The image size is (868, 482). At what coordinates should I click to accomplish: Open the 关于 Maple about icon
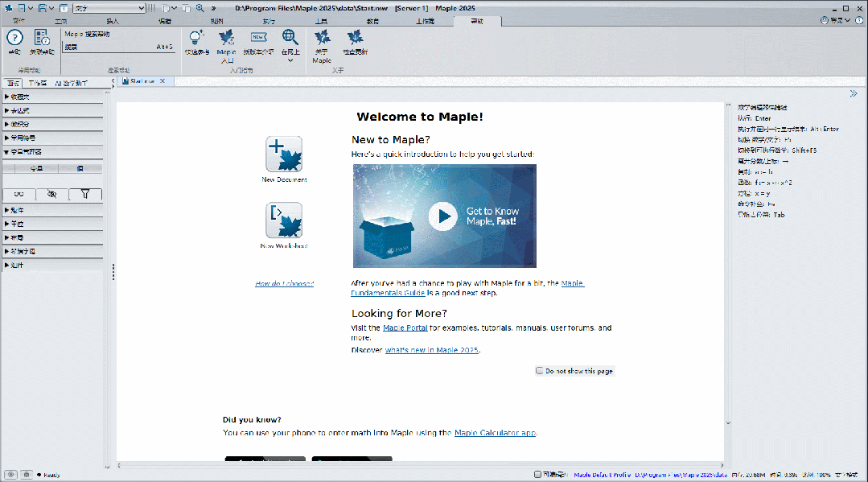[322, 38]
